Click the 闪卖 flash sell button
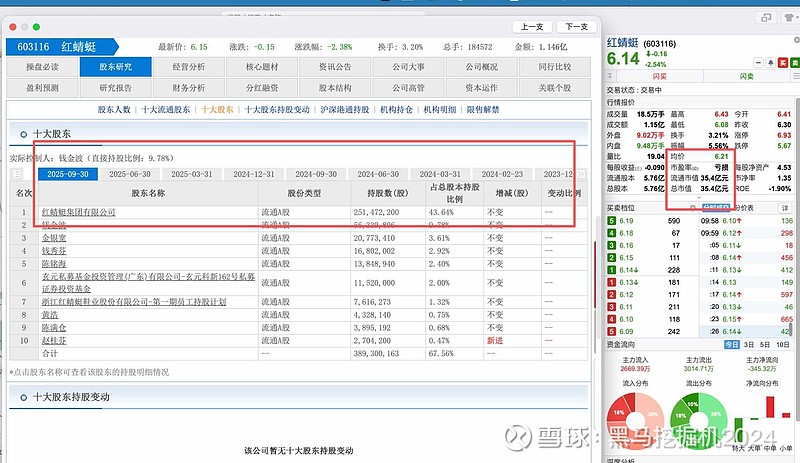Screen dimensions: 800x463 746,76
